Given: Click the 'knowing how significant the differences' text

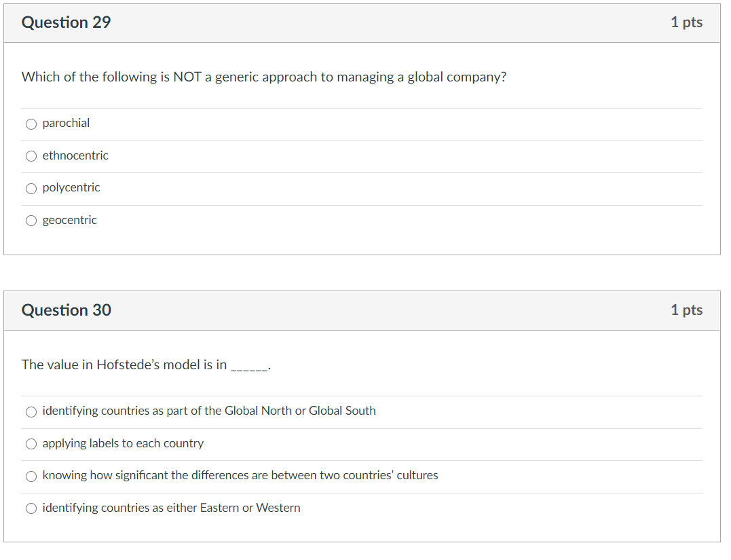Looking at the screenshot, I should [240, 475].
